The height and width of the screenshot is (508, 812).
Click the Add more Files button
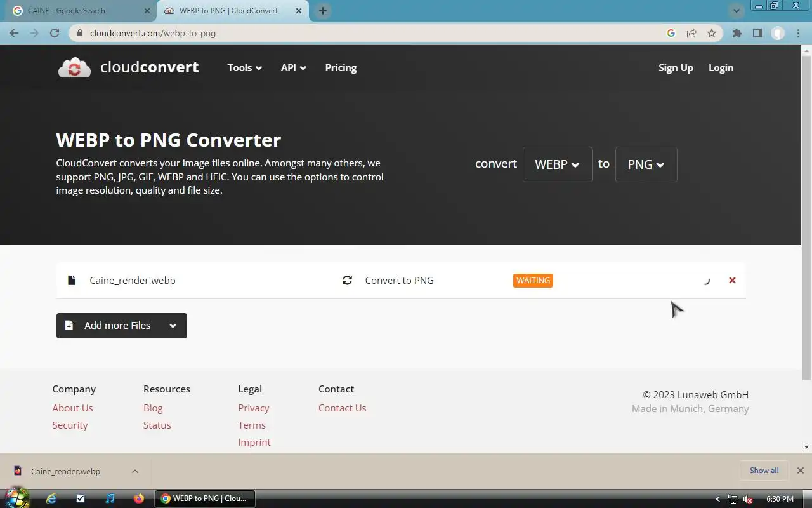point(121,326)
